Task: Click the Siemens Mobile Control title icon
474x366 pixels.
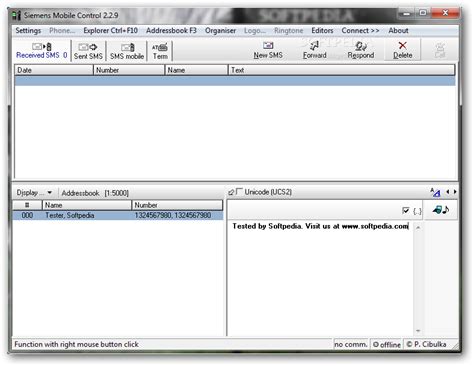Action: 16,15
